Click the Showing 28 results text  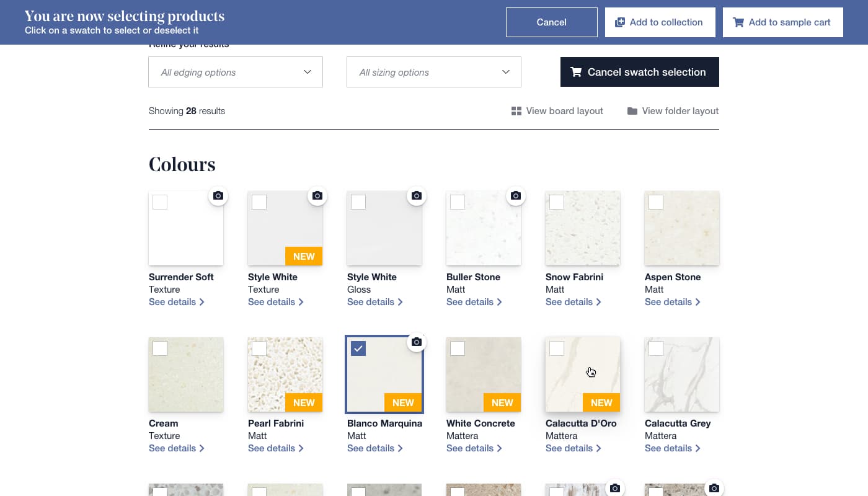click(187, 111)
